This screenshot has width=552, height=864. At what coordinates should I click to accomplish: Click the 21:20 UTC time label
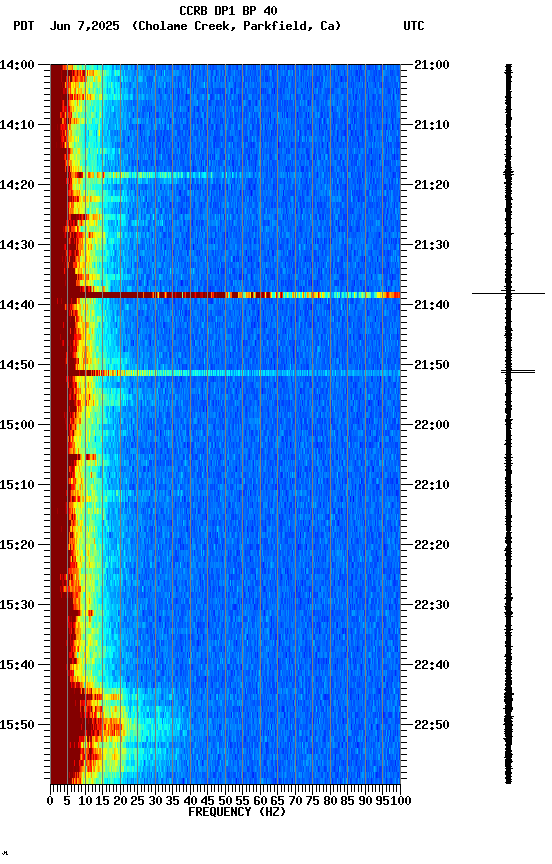[431, 185]
